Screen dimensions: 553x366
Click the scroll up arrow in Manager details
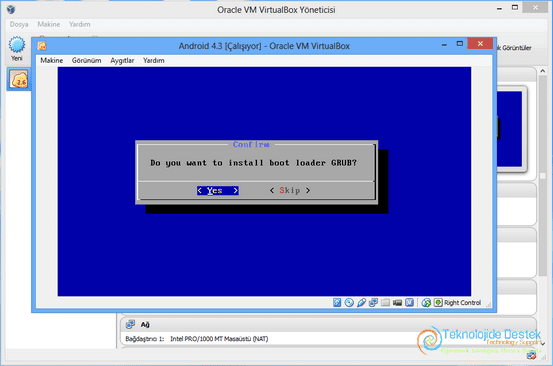pos(543,71)
